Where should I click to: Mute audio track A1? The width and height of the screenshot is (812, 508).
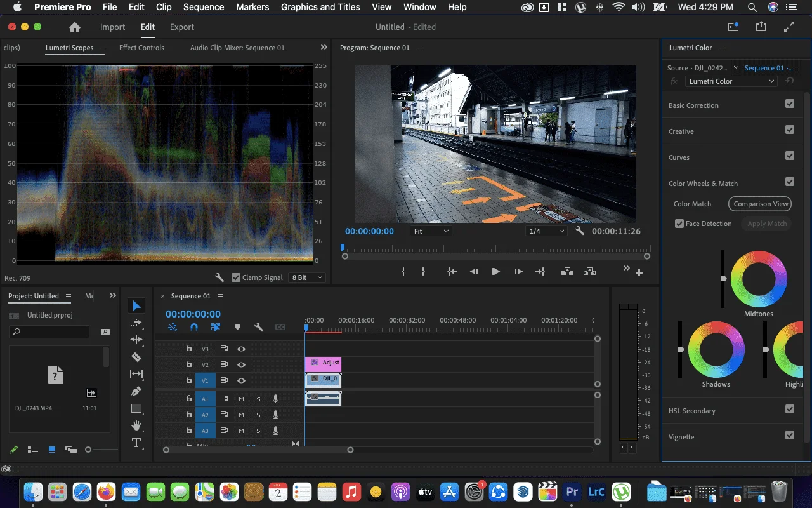pyautogui.click(x=241, y=399)
